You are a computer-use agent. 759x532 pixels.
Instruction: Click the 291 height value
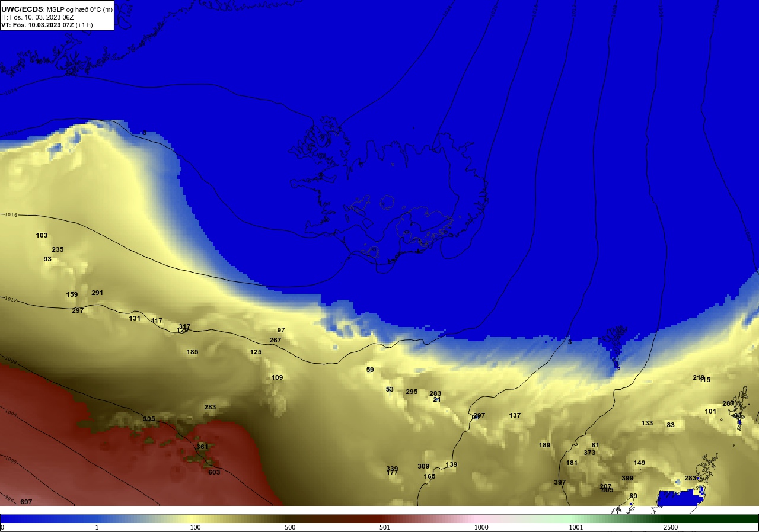(97, 293)
